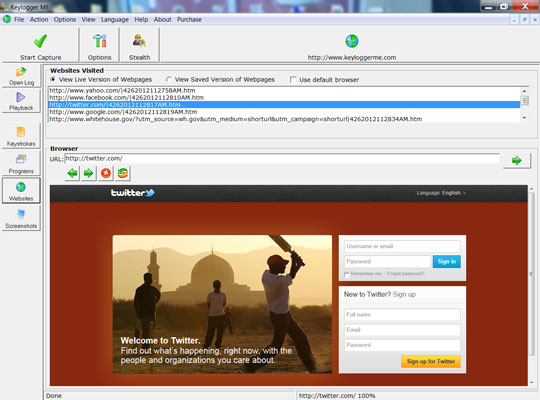This screenshot has width=540, height=400.
Task: Select the google.com entry in the list
Action: (x=284, y=112)
